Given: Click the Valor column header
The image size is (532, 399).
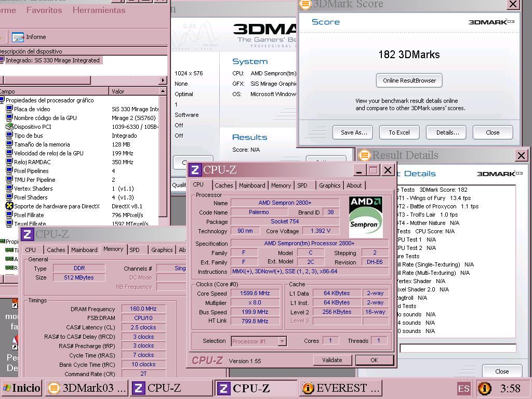Looking at the screenshot, I should click(x=134, y=91).
